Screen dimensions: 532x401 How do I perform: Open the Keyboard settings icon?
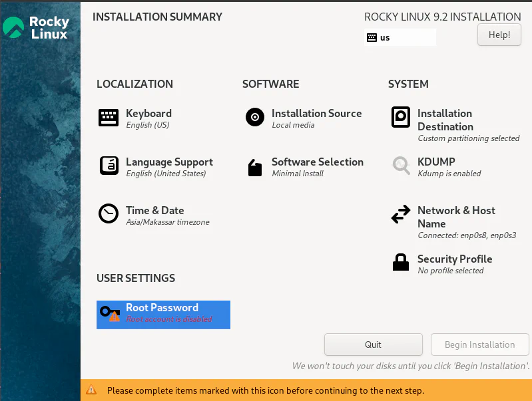click(x=109, y=118)
